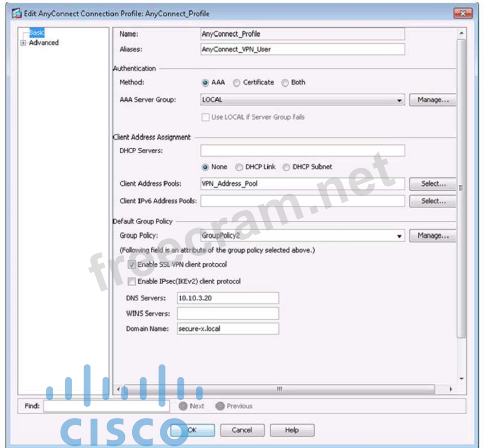Choose the DHCP Subnet radio option
The height and width of the screenshot is (448, 484).
point(287,167)
